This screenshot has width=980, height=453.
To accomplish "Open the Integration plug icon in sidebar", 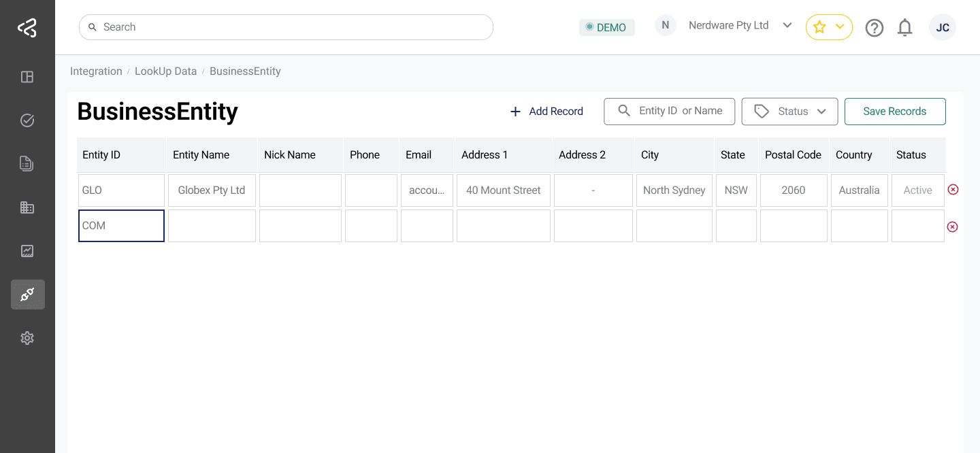I will pos(27,295).
